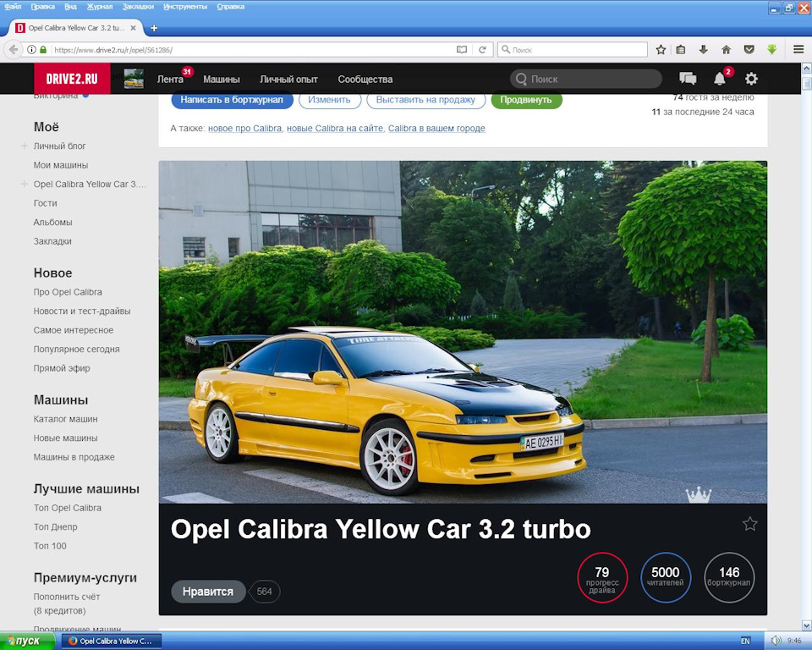Click the EN language indicator in taskbar
812x650 pixels.
745,642
